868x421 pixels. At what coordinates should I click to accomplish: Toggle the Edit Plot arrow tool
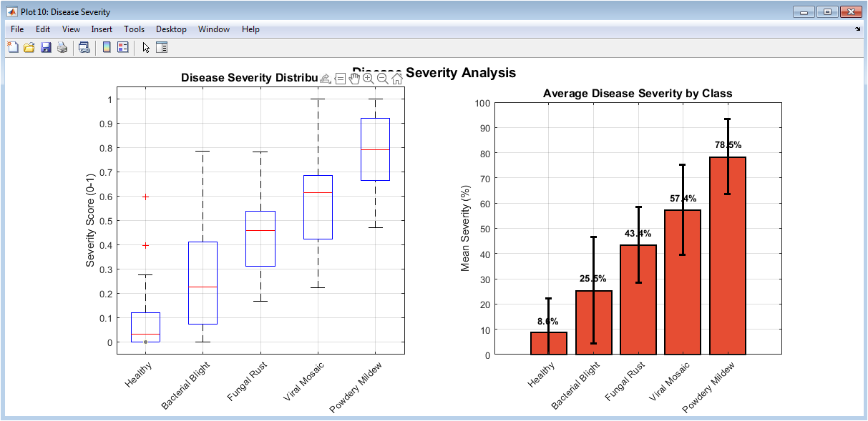[146, 48]
